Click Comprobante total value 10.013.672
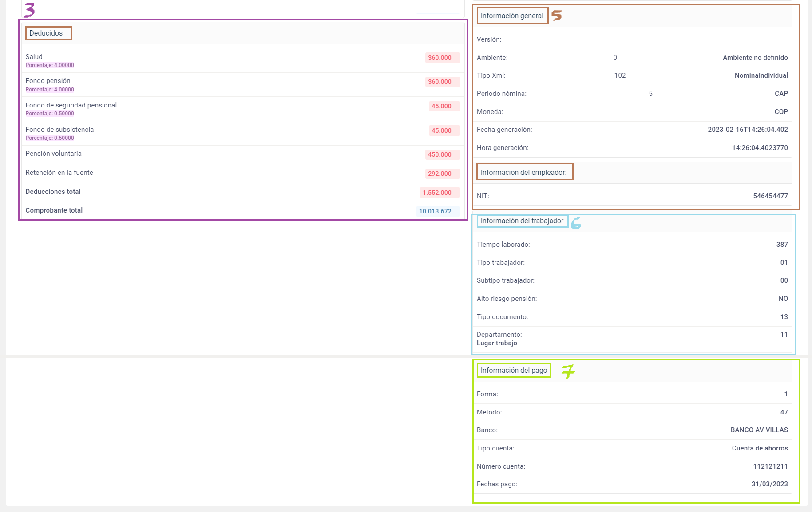Image resolution: width=812 pixels, height=513 pixels. (438, 211)
